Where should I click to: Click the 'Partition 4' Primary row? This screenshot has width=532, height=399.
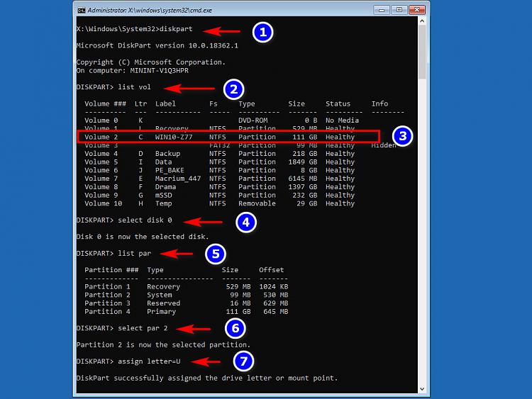click(187, 312)
